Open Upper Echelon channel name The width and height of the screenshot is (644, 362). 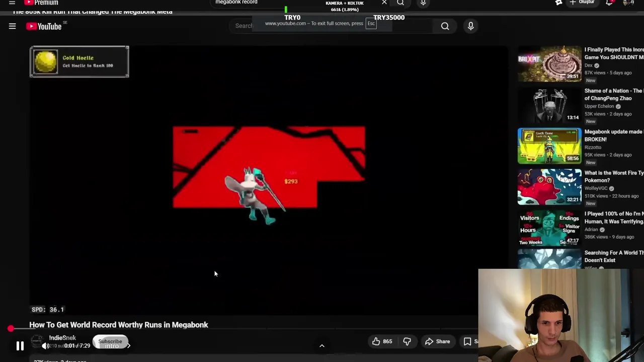click(x=599, y=106)
